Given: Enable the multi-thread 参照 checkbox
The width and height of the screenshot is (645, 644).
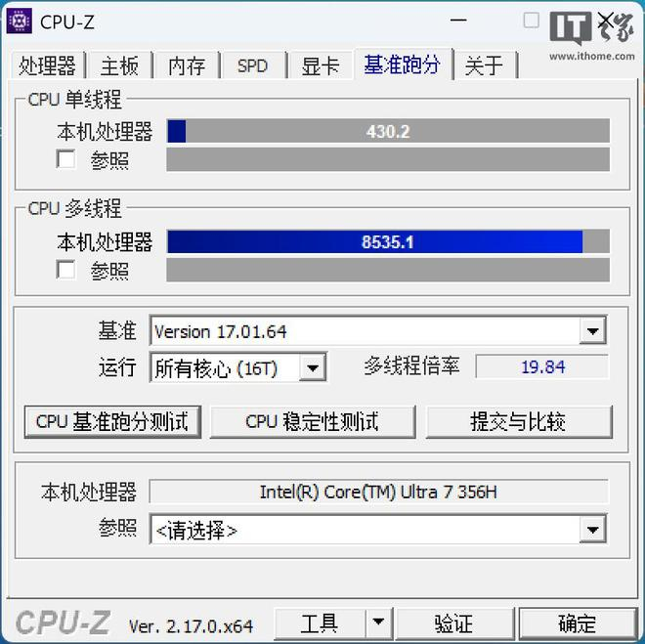Looking at the screenshot, I should click(65, 270).
